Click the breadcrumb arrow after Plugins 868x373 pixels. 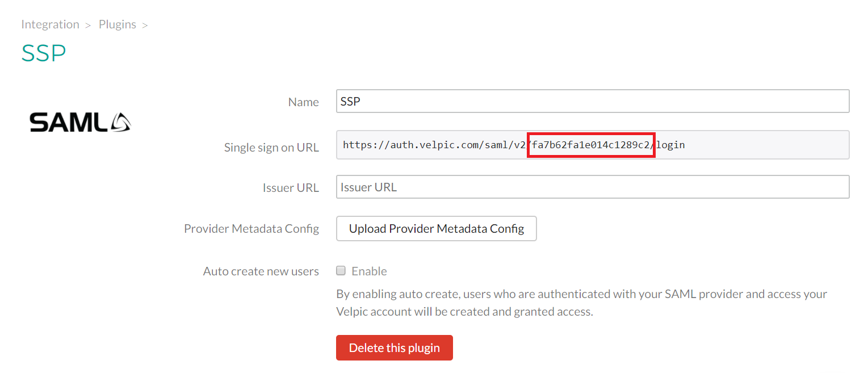tap(145, 25)
